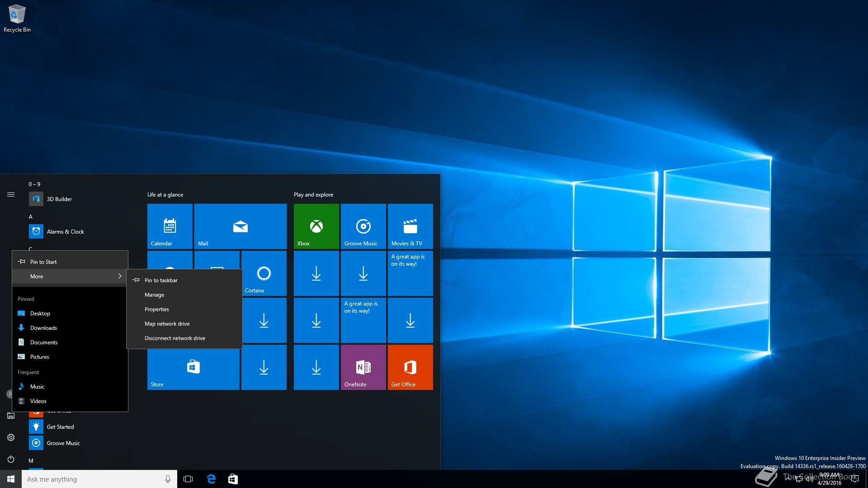Launch Microsoft Edge from the taskbar
This screenshot has width=868, height=488.
[211, 479]
